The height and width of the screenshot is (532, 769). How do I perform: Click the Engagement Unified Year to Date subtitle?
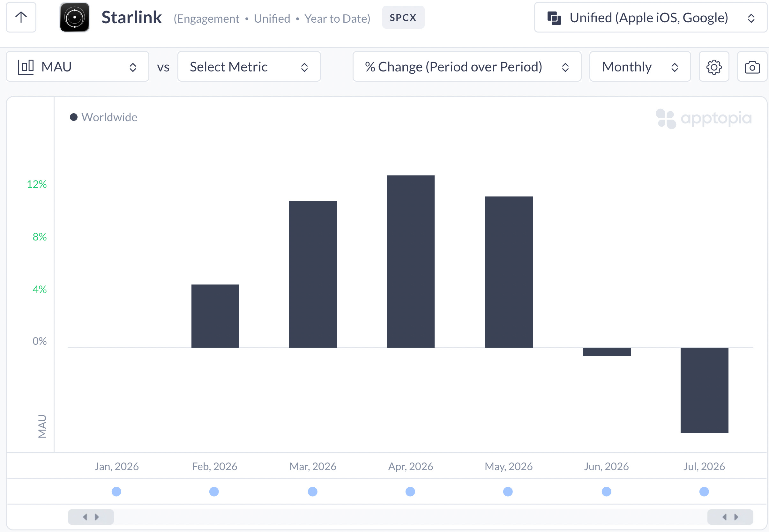[272, 19]
